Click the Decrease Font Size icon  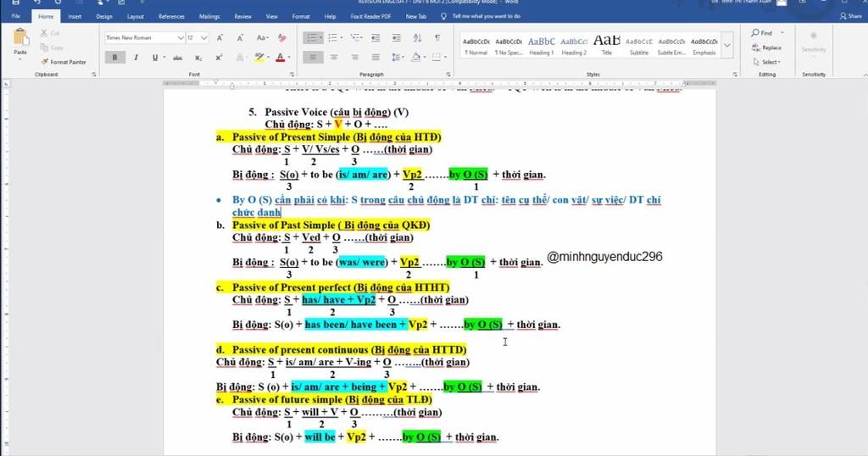[240, 37]
